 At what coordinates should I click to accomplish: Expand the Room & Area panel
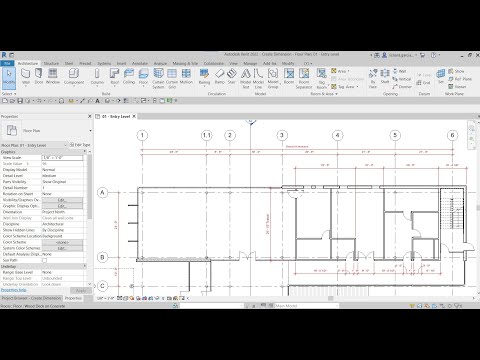324,94
